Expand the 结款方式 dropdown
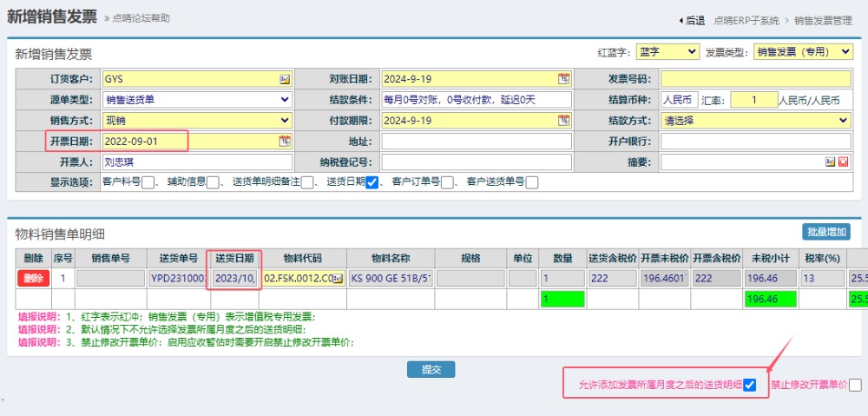The height and width of the screenshot is (416, 868). 755,121
